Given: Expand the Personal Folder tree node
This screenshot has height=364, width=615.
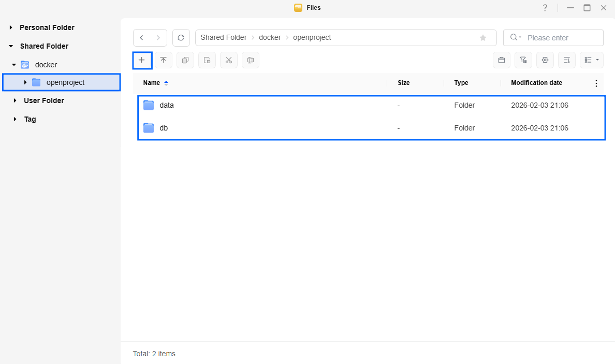Looking at the screenshot, I should pyautogui.click(x=11, y=27).
